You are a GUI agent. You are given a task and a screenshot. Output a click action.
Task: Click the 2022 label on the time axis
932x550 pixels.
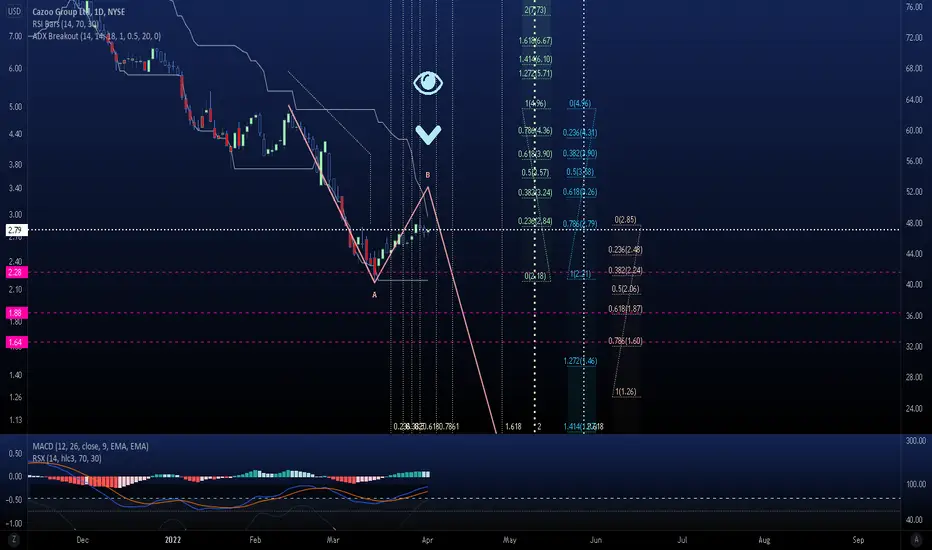[172, 540]
